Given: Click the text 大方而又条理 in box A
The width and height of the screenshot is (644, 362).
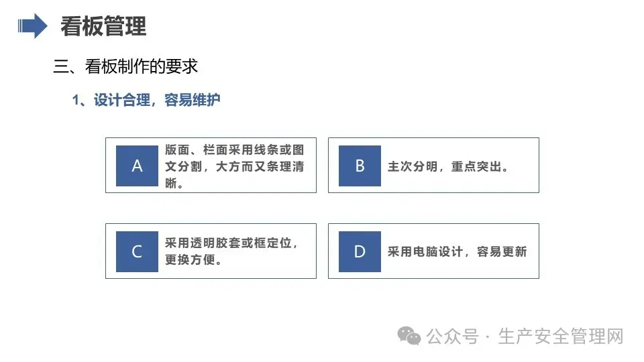Looking at the screenshot, I should (254, 166).
